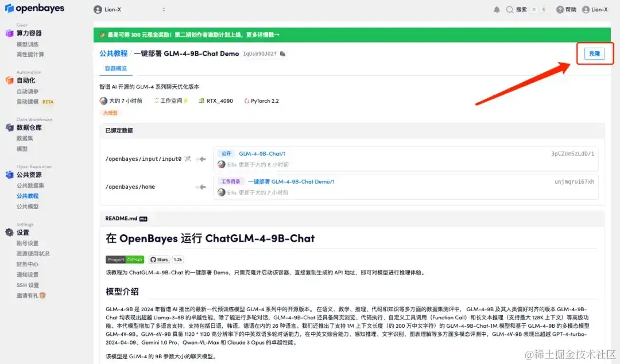This screenshot has height=364, width=620.
Task: Click the 大模型 tag
Action: tap(110, 113)
